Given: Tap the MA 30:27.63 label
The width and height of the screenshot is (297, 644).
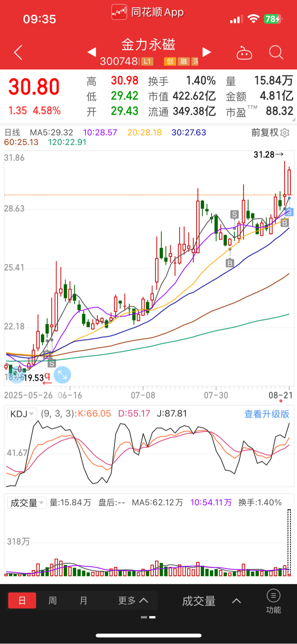Looking at the screenshot, I should click(x=189, y=132).
